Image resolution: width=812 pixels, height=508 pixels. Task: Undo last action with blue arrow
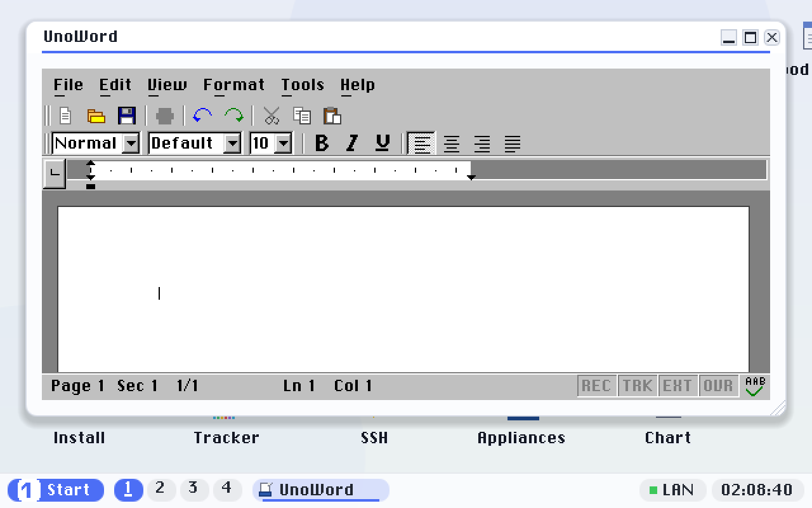pyautogui.click(x=202, y=116)
